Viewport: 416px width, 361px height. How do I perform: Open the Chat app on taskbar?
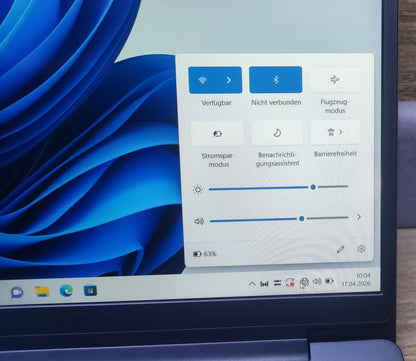17,292
